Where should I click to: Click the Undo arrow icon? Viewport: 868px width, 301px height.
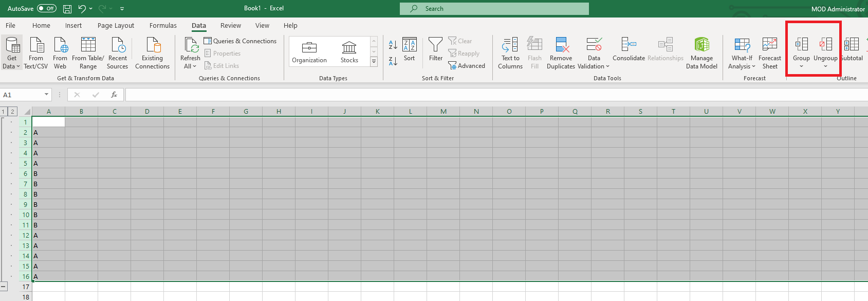coord(82,9)
